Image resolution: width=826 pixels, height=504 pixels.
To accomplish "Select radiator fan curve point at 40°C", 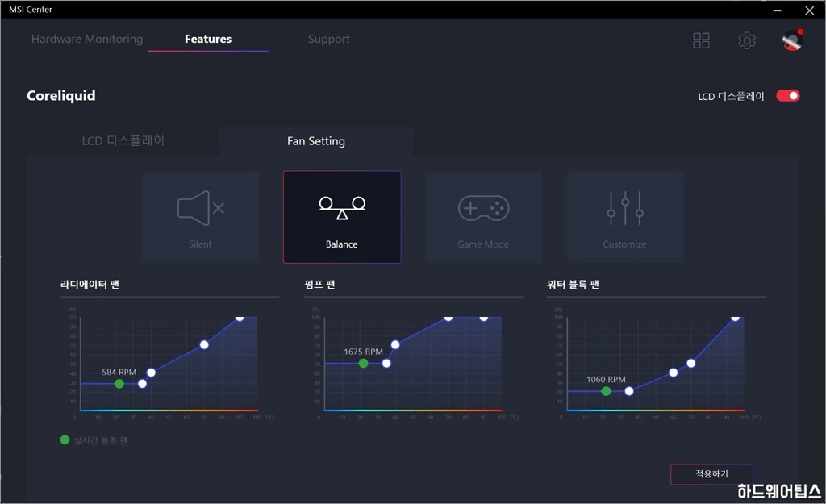I will click(x=151, y=373).
